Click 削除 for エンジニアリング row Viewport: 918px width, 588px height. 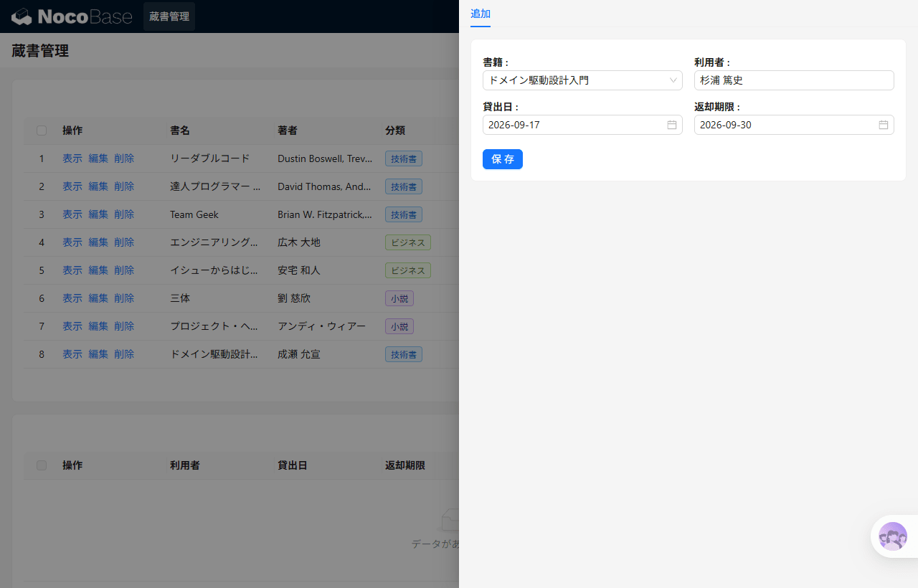tap(124, 242)
